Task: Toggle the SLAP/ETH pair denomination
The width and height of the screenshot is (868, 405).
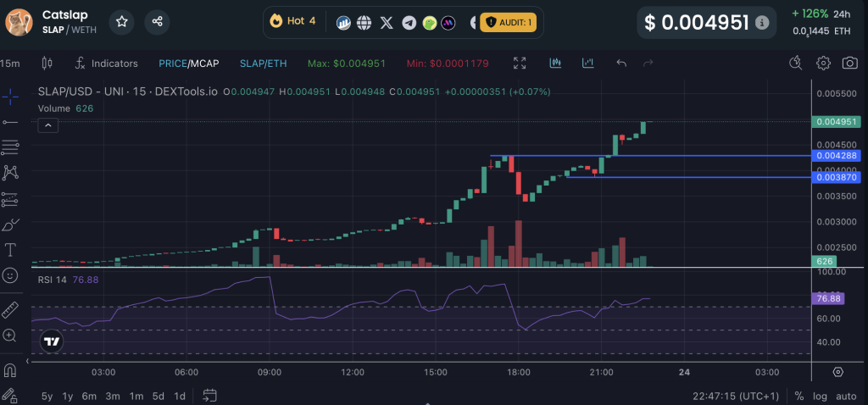Action: [x=264, y=64]
